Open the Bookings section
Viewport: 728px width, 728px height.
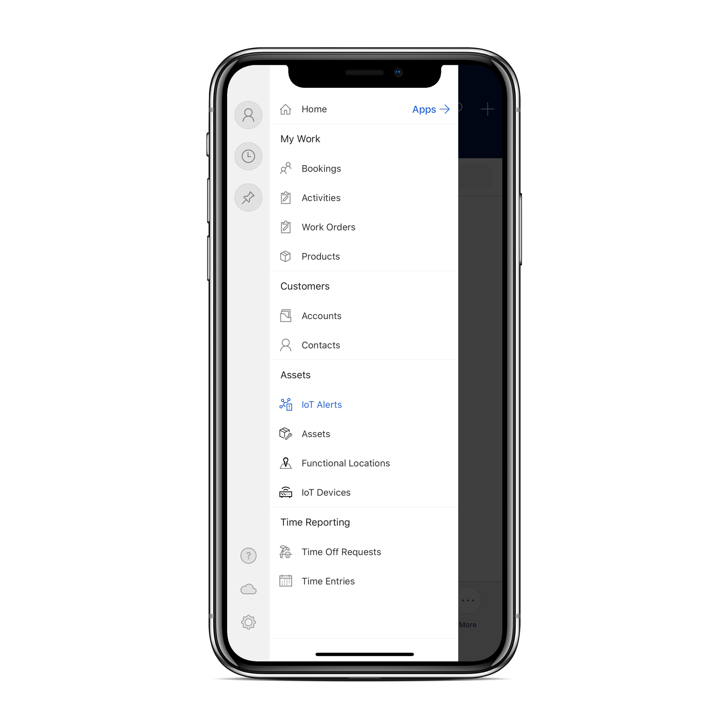[321, 167]
